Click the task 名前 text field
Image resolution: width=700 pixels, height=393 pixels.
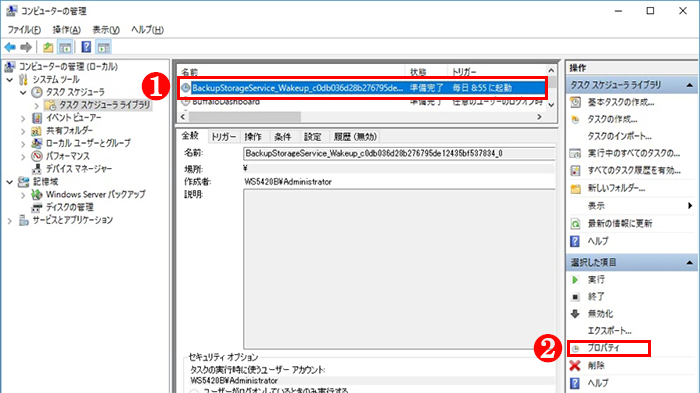(399, 154)
